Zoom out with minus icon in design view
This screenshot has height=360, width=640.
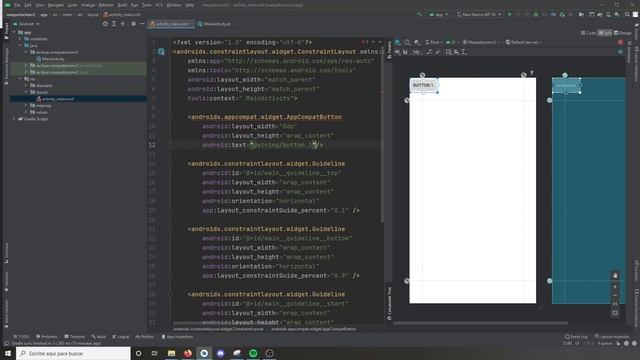click(615, 296)
